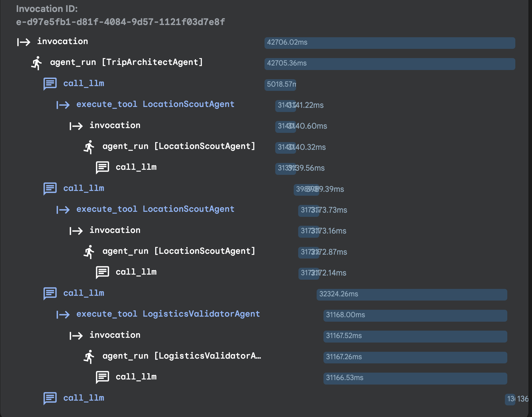Image resolution: width=532 pixels, height=417 pixels.
Task: Click the arrow icon of the nested invocation under LogisticsValidatorAgent
Action: point(76,335)
